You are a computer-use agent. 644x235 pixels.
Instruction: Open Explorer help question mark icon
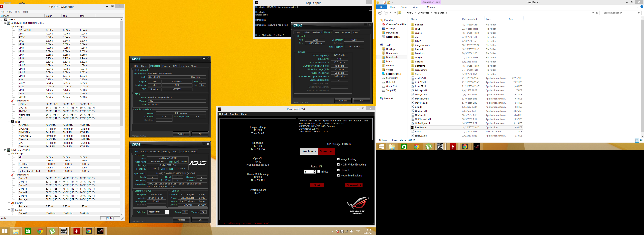click(642, 7)
